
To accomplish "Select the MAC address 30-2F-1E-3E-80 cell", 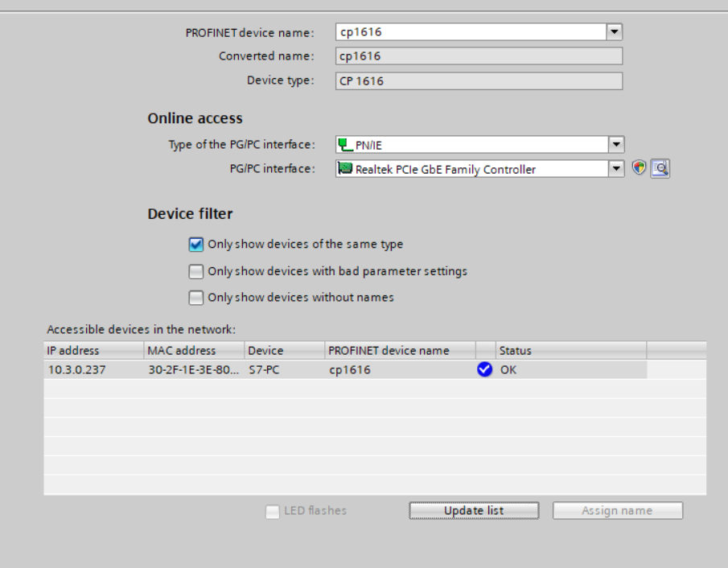I will (x=194, y=370).
